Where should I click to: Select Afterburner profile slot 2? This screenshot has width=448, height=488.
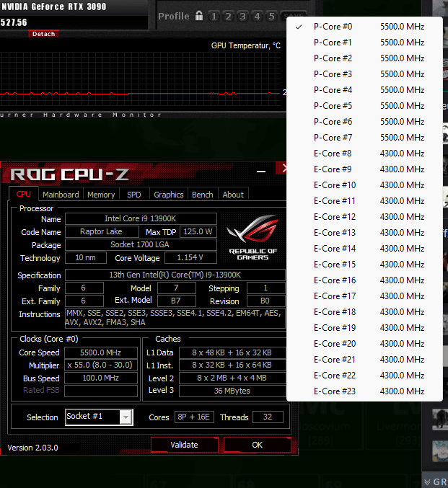tap(229, 16)
